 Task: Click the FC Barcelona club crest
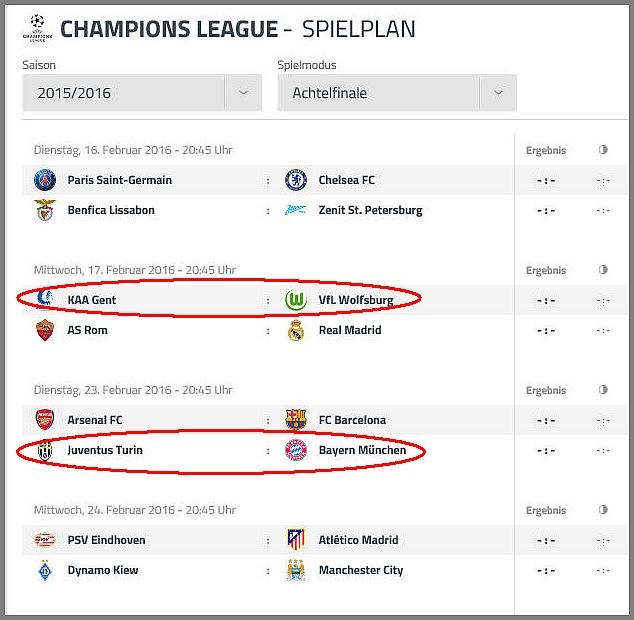pos(296,420)
